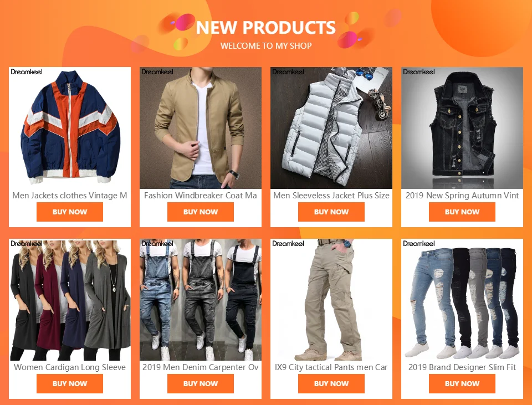The height and width of the screenshot is (405, 532).
Task: Open the navy and orange vintage jacket image
Action: tap(70, 128)
